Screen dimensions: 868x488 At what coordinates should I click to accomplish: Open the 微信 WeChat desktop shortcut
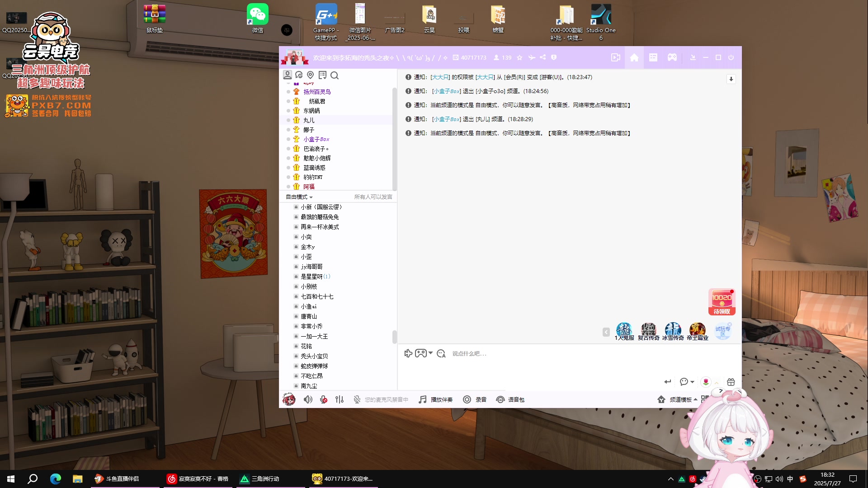click(x=257, y=19)
